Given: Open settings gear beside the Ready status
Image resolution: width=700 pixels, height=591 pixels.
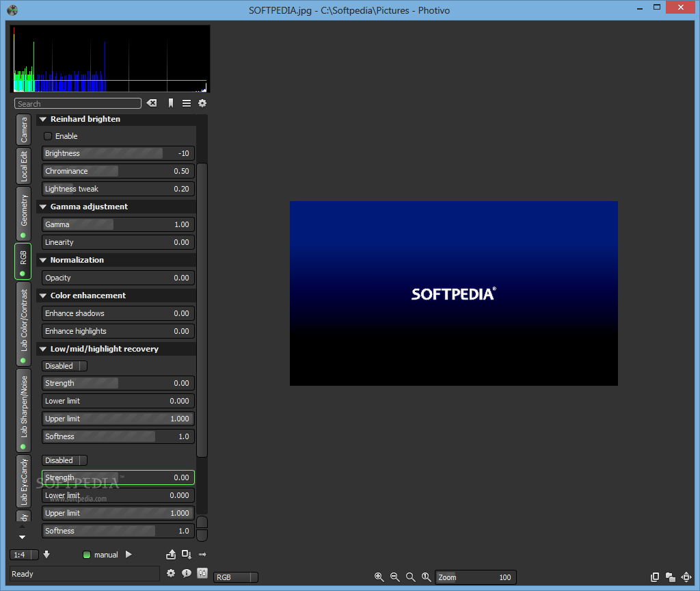Looking at the screenshot, I should [x=170, y=573].
